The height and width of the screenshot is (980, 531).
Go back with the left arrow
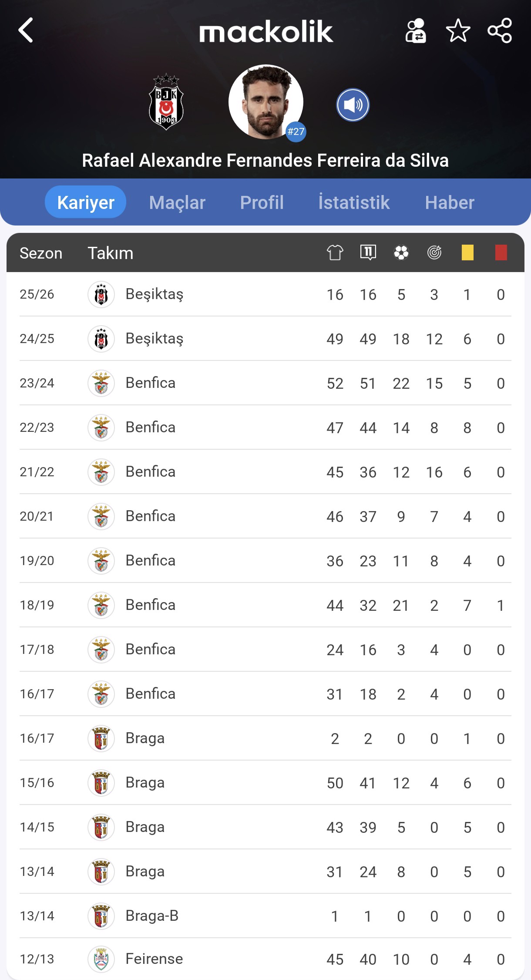26,30
